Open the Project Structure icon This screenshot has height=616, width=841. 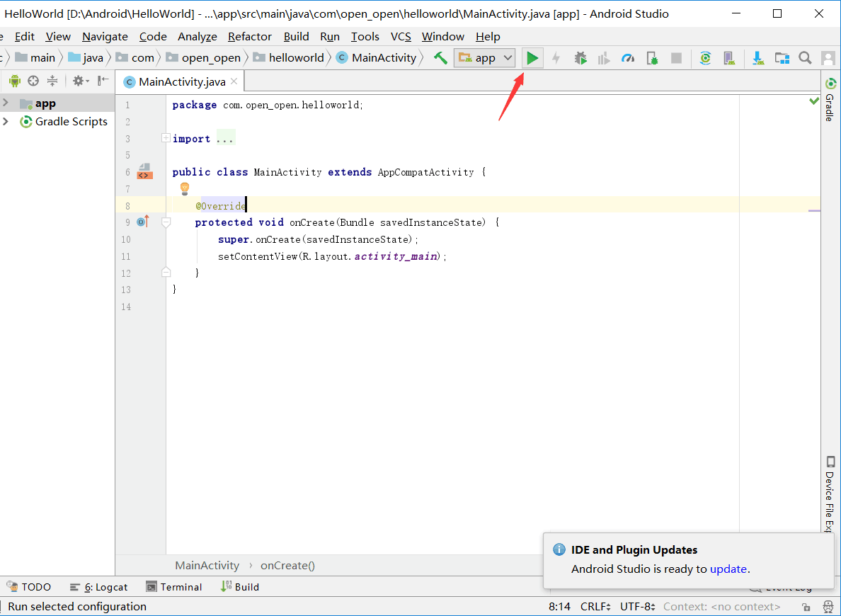pos(782,58)
